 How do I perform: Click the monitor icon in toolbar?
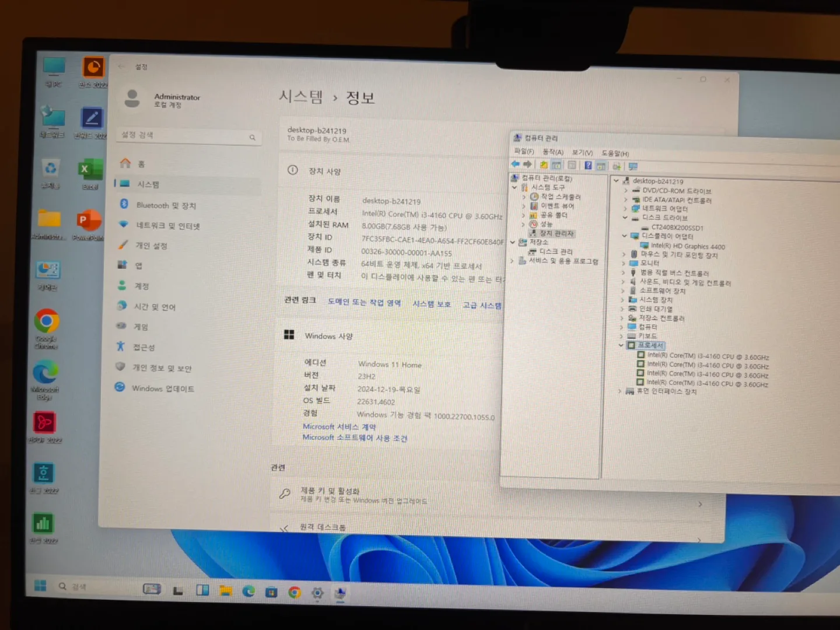(633, 167)
